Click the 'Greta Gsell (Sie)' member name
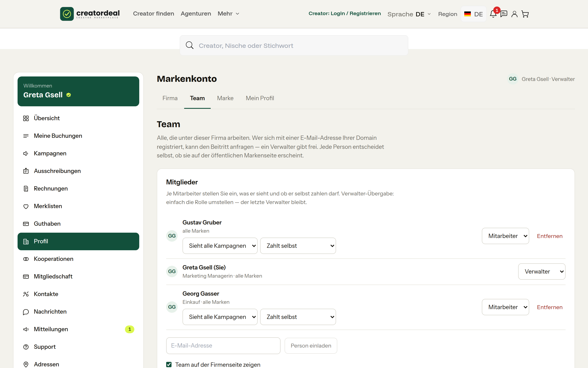Image resolution: width=588 pixels, height=368 pixels. click(204, 267)
